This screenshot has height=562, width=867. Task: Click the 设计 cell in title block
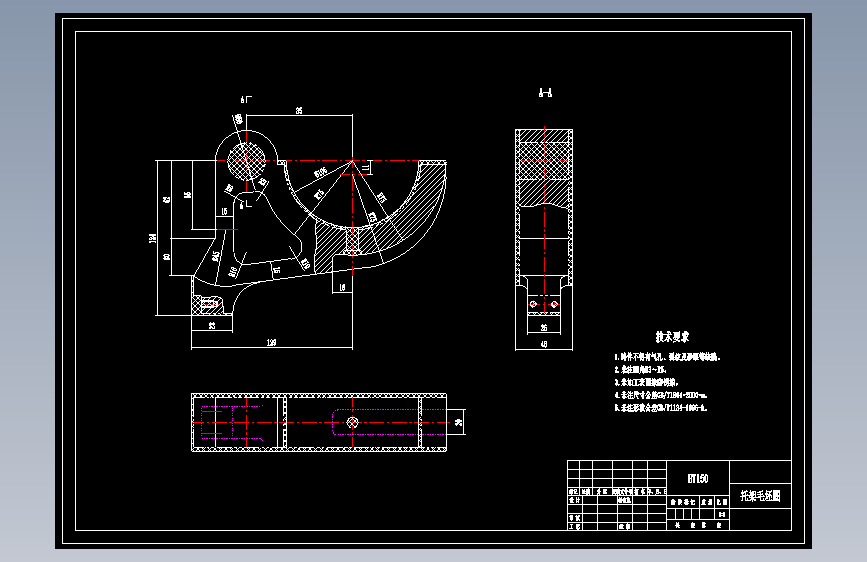pos(575,500)
